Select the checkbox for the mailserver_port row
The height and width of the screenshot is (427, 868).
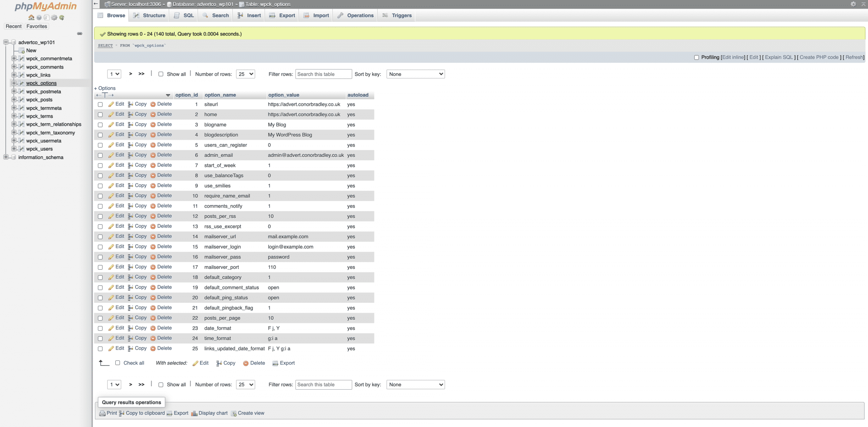pos(100,267)
